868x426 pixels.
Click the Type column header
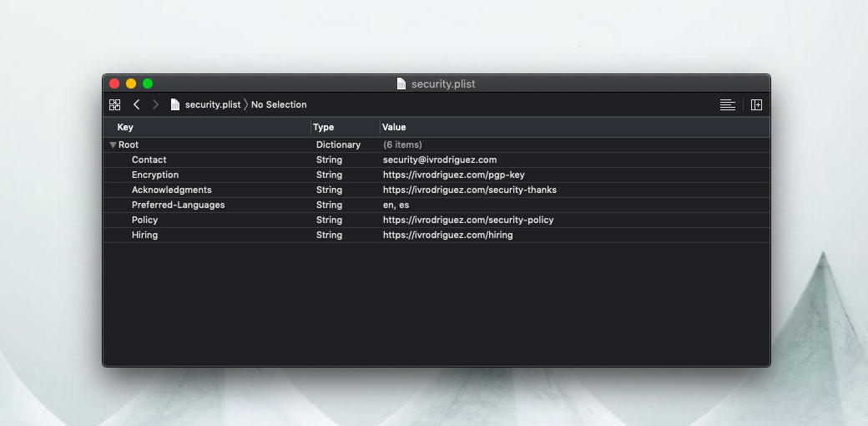coord(323,127)
